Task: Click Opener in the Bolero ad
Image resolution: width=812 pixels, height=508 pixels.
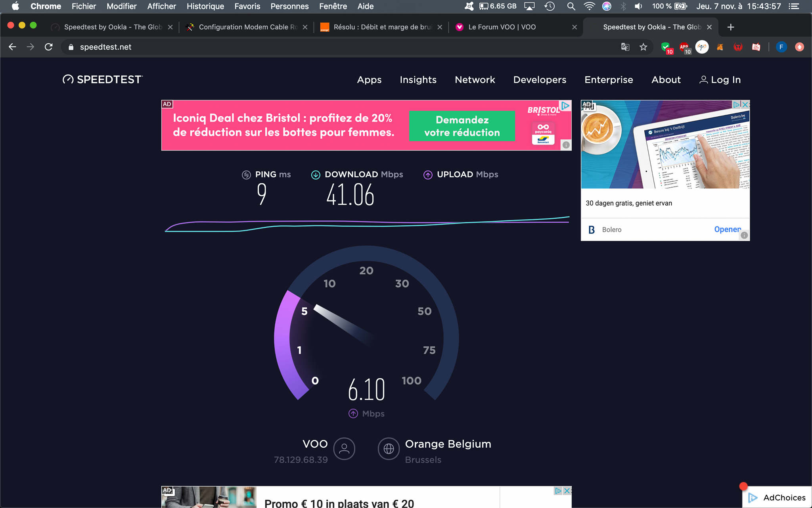Action: [727, 229]
